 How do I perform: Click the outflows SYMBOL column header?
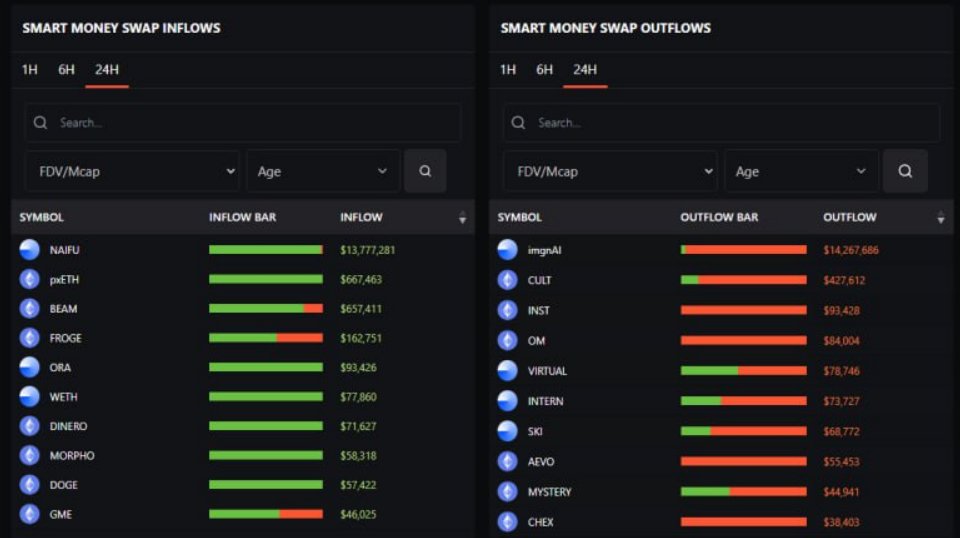pyautogui.click(x=519, y=217)
